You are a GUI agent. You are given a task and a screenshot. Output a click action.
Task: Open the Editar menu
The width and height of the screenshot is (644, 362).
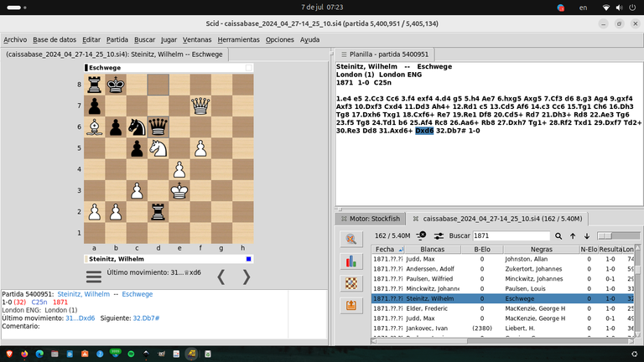click(91, 40)
